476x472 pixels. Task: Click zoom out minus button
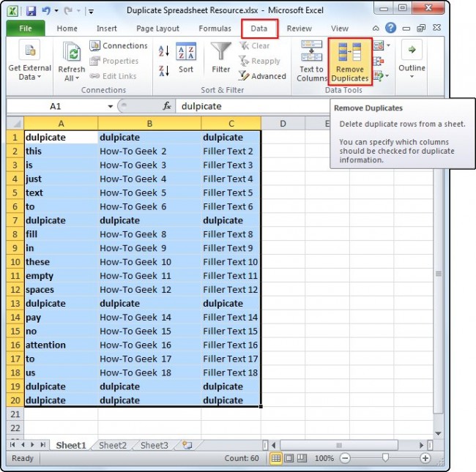coord(345,458)
